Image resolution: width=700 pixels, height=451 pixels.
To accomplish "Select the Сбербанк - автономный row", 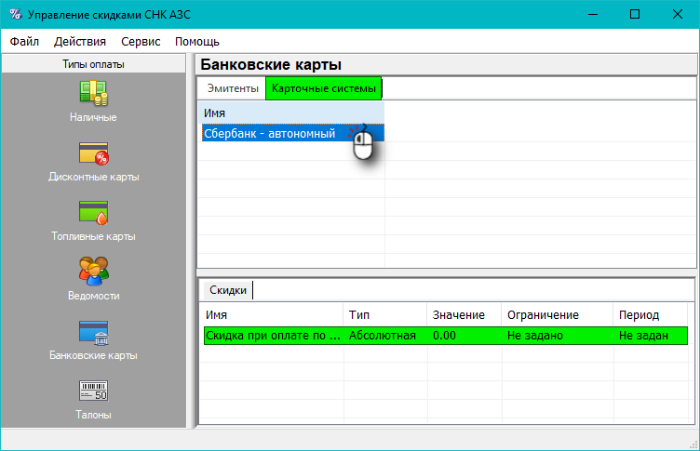I will click(270, 133).
